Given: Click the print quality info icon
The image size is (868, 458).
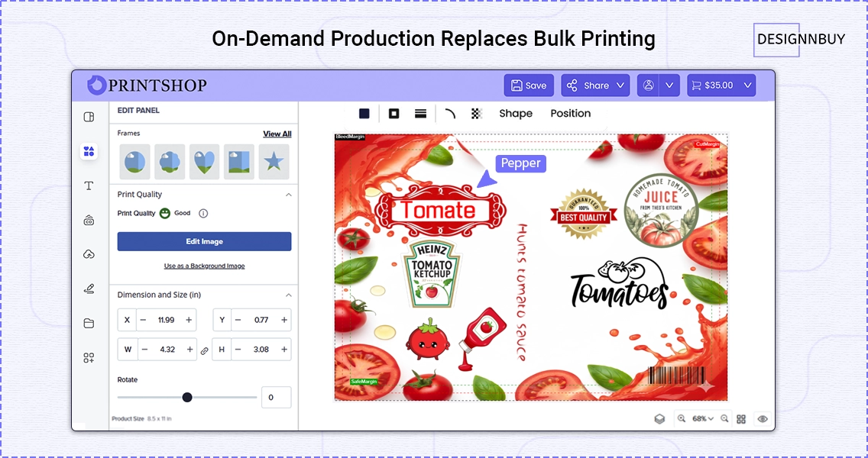Looking at the screenshot, I should pos(203,213).
